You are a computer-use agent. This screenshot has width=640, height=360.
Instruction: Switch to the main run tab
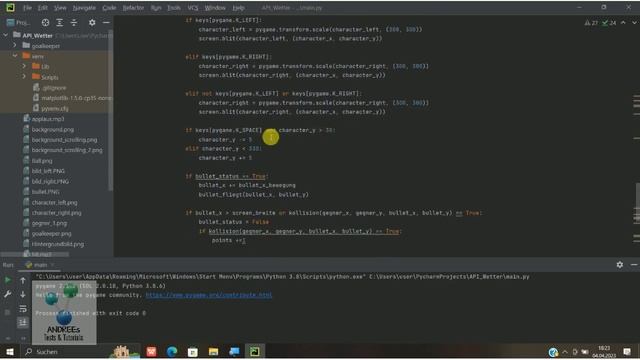pyautogui.click(x=40, y=265)
